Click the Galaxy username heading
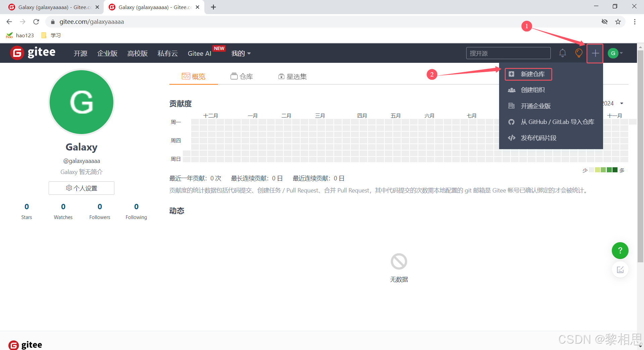The width and height of the screenshot is (644, 350). click(82, 147)
